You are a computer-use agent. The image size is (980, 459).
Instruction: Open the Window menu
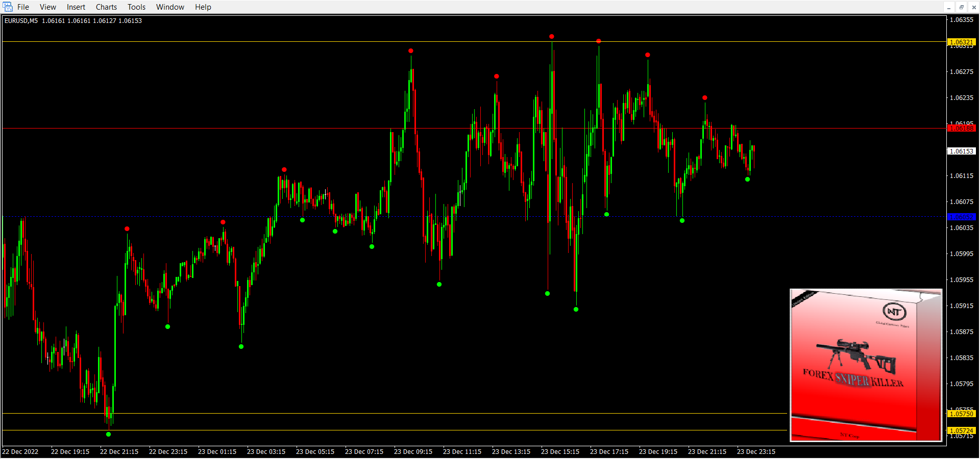click(170, 7)
